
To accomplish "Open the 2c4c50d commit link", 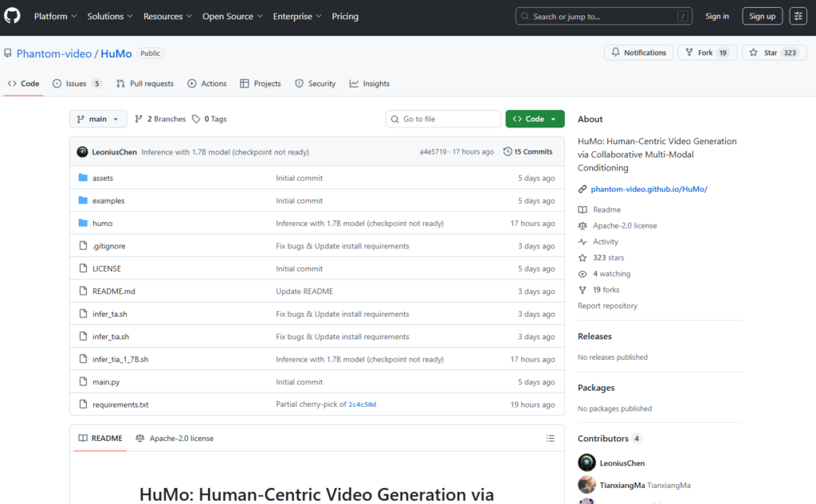I will tap(363, 404).
